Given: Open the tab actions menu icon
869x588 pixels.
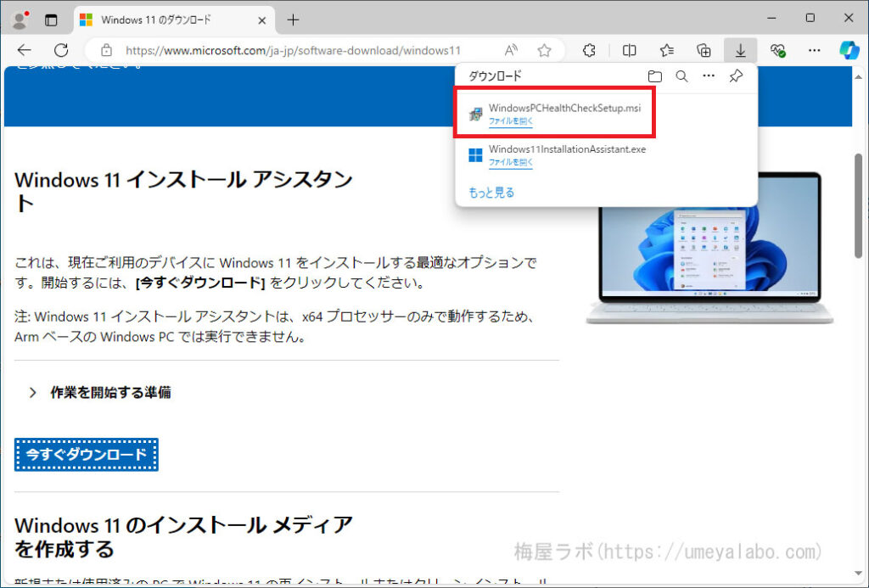Looking at the screenshot, I should tap(51, 20).
